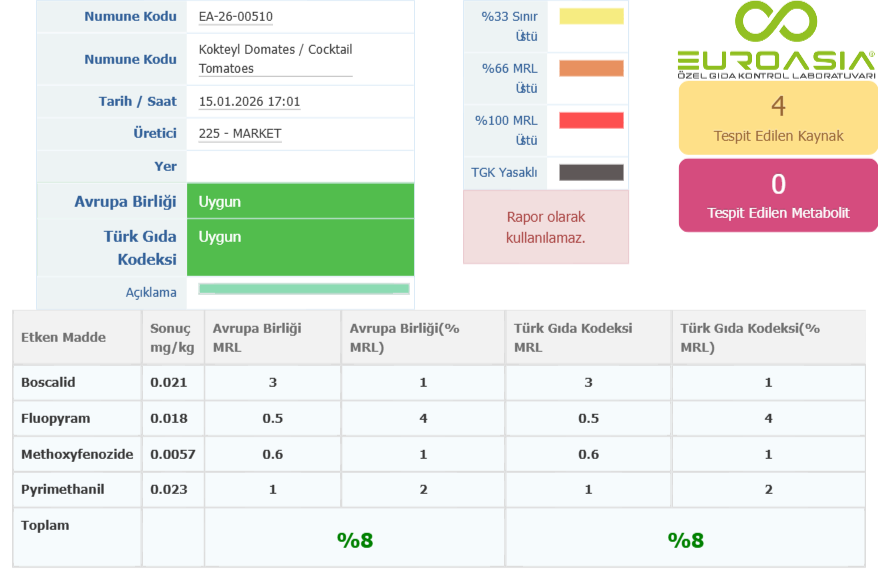Click the Avrupa Birliği Uygun status bar

(300, 202)
